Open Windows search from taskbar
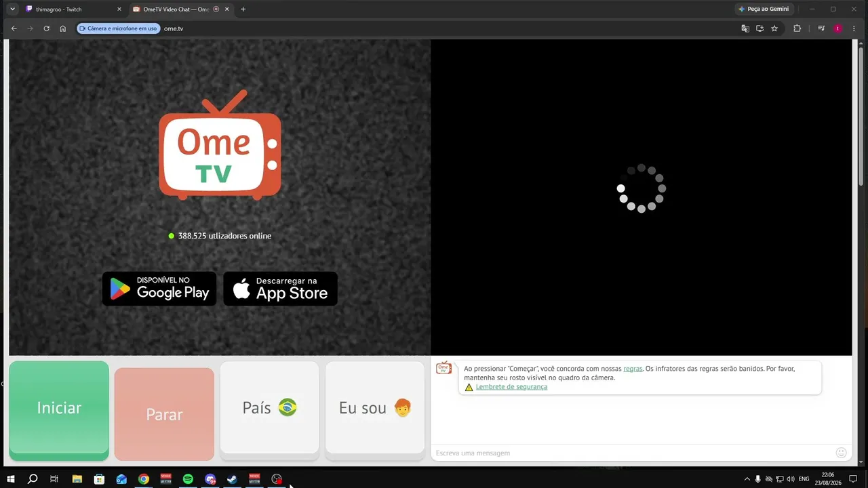 click(x=32, y=479)
